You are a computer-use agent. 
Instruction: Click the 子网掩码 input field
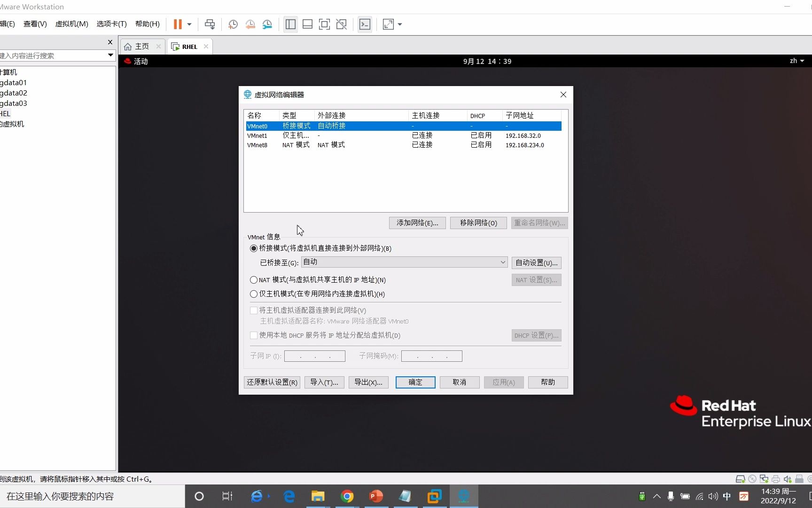point(432,356)
